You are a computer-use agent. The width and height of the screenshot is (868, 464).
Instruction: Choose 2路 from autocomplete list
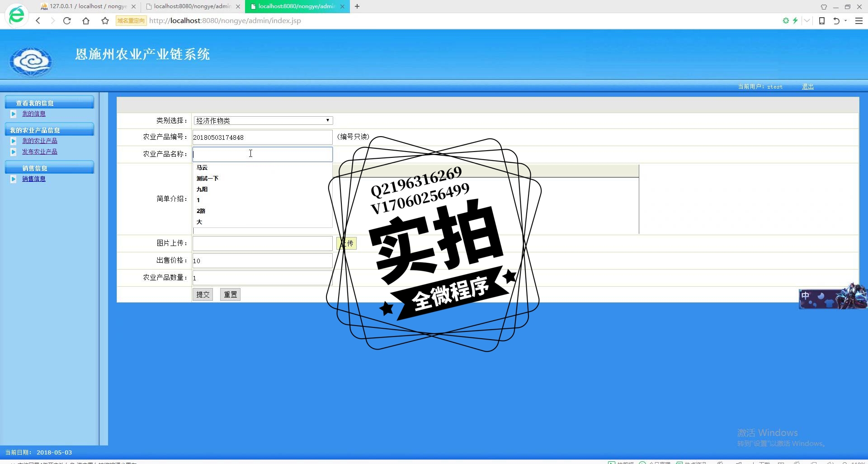tap(262, 211)
